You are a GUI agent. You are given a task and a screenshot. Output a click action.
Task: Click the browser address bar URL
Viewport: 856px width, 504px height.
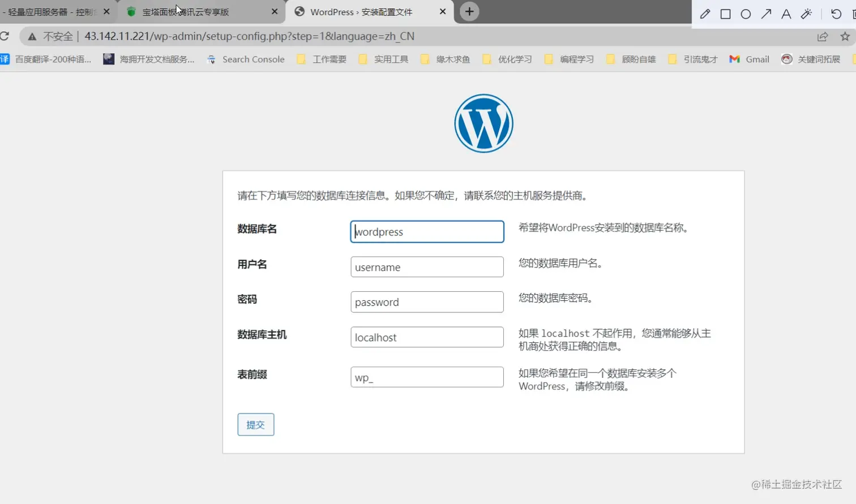(249, 36)
